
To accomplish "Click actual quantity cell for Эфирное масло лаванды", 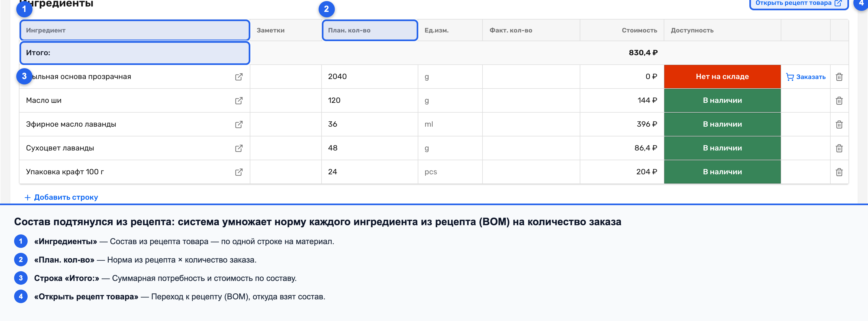I will pos(531,124).
